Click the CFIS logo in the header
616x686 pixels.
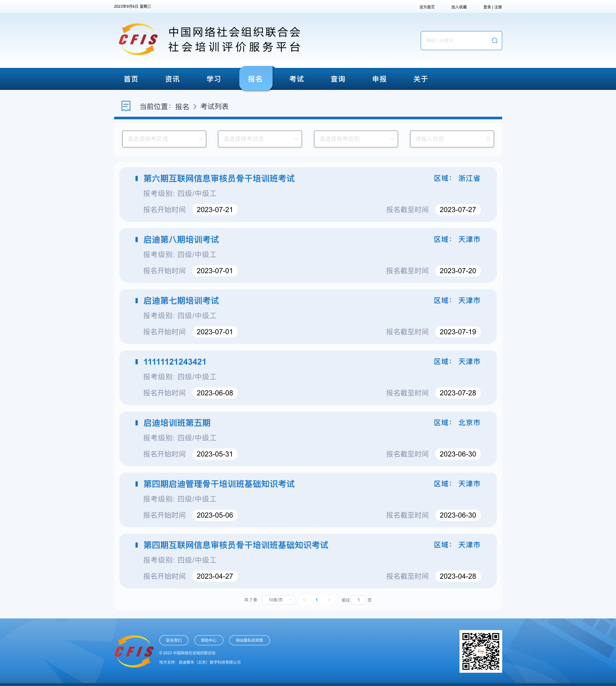(138, 39)
